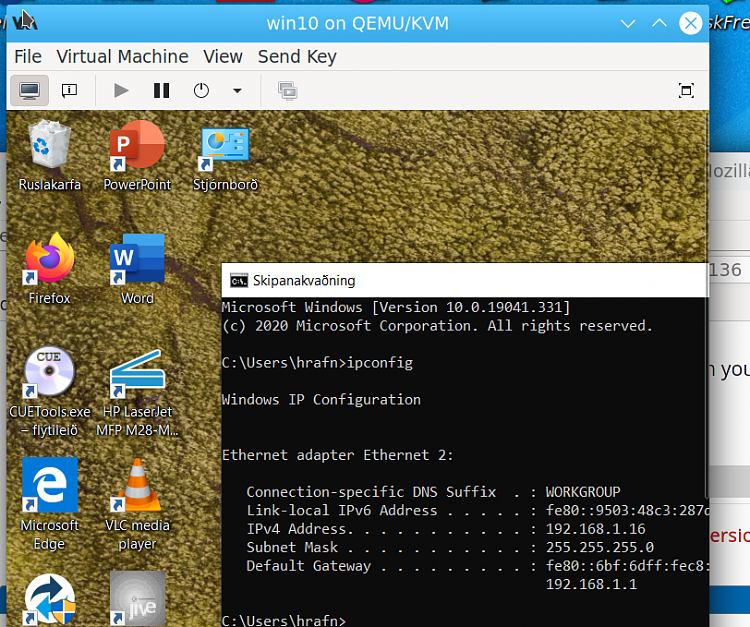The image size is (750, 627).
Task: Select the jive desktop shortcut icon
Action: click(137, 598)
